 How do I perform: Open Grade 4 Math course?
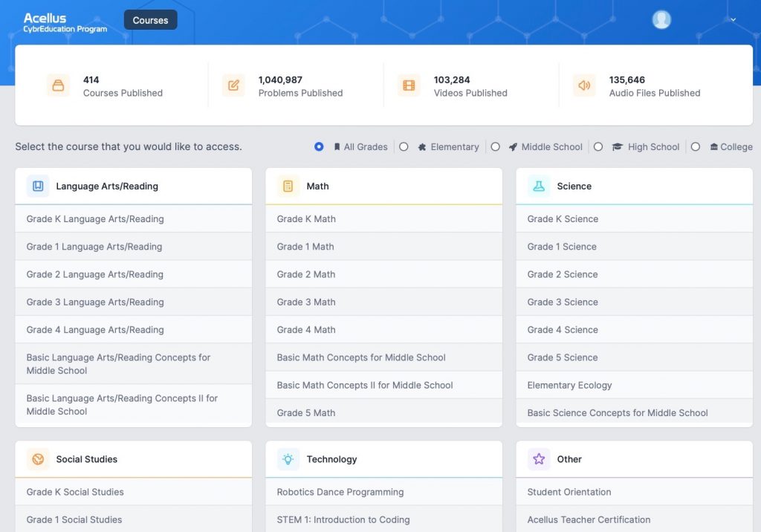[x=384, y=330]
